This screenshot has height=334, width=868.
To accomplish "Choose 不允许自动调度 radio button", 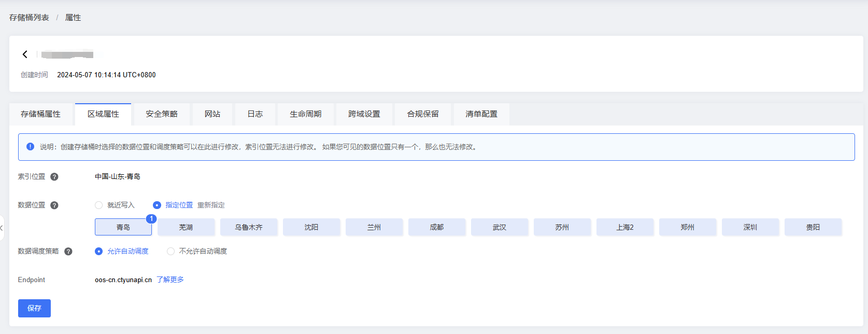I will tap(170, 252).
